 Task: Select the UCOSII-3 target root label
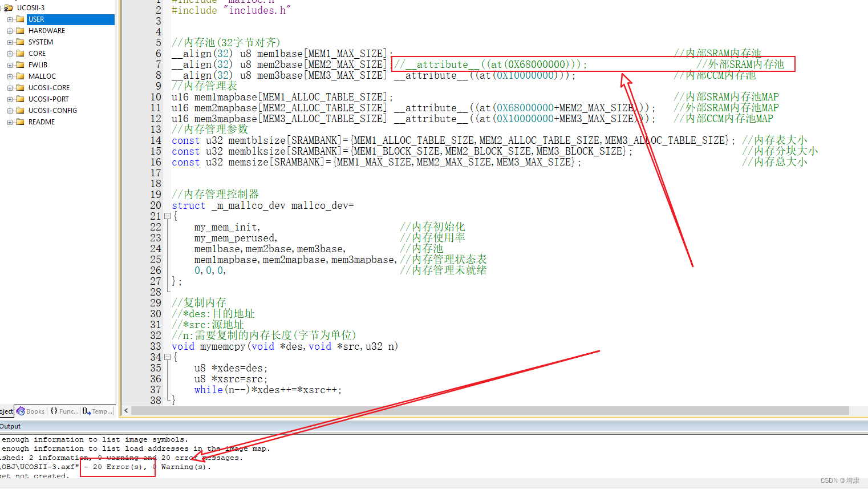coord(31,8)
